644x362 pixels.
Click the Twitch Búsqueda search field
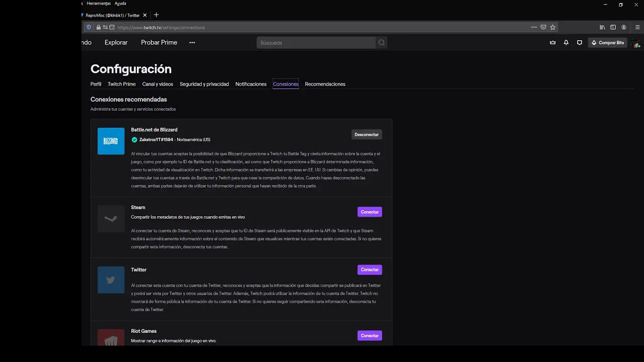coord(316,43)
